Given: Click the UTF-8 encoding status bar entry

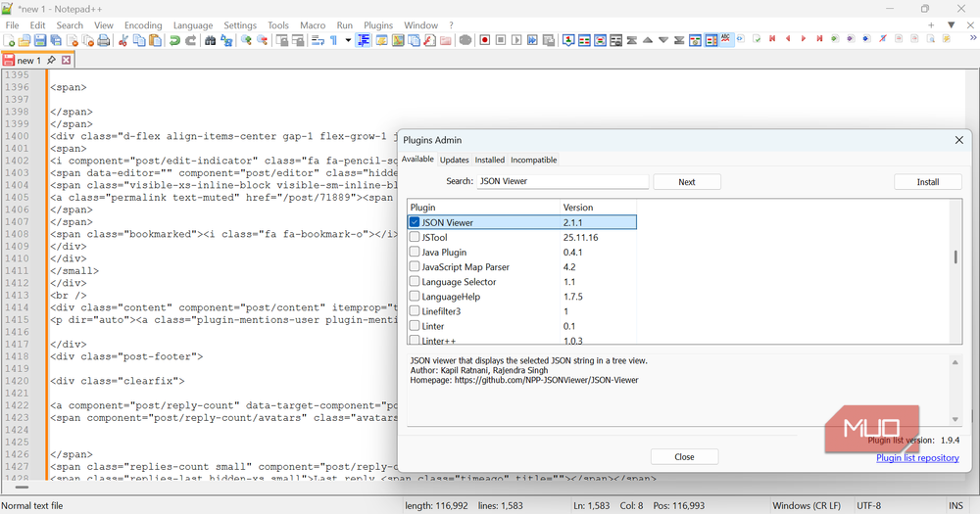Looking at the screenshot, I should click(x=868, y=505).
